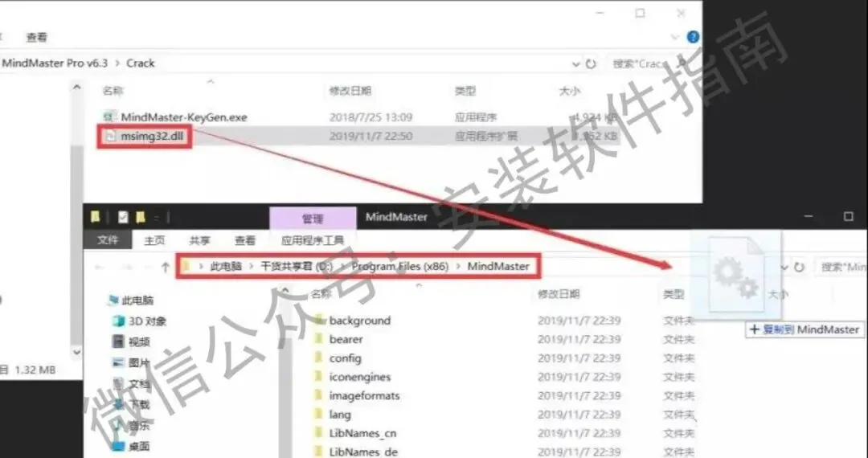868x458 pixels.
Task: Click the 视频 film icon
Action: [x=118, y=341]
